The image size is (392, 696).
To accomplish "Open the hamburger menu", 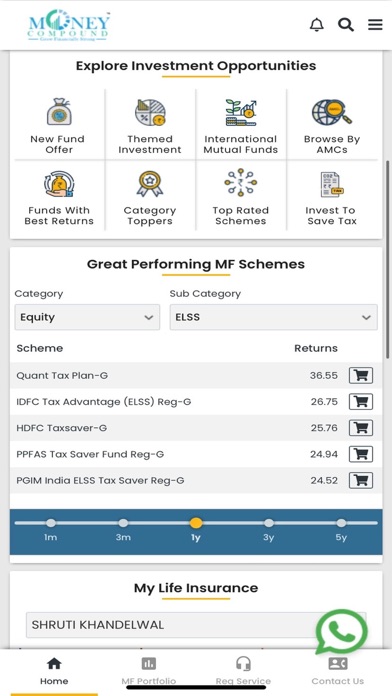I will pyautogui.click(x=375, y=24).
